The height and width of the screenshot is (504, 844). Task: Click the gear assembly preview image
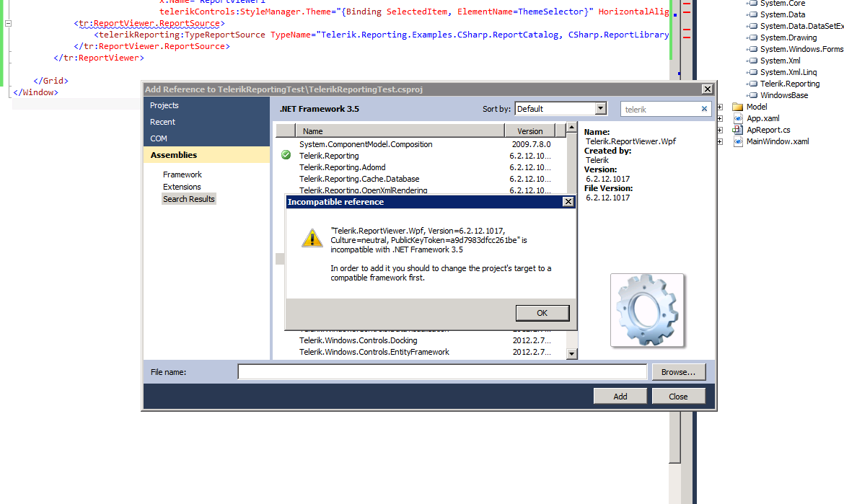(x=647, y=310)
